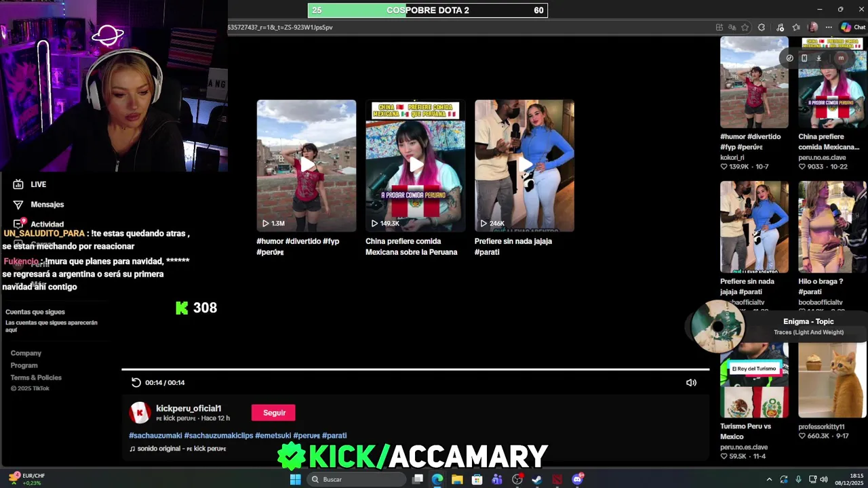Click the picture-in-picture icon in floating video toolbar

[x=804, y=58]
